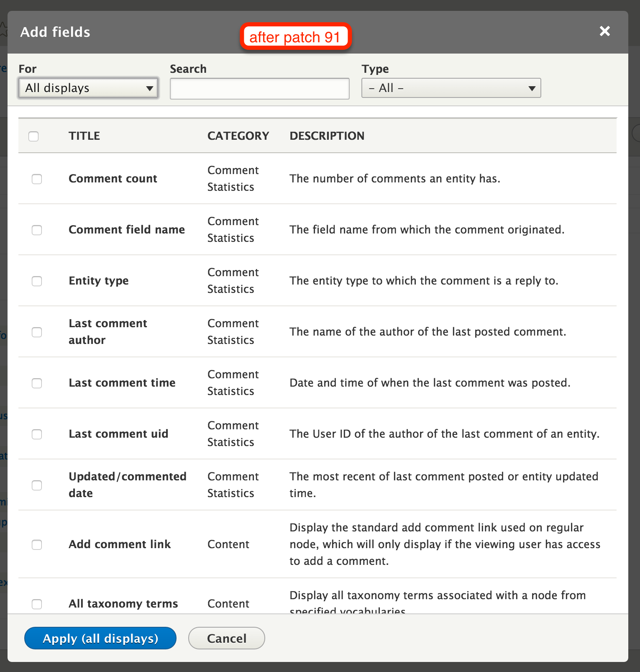Click 'The name of the author' description
Image resolution: width=640 pixels, height=672 pixels.
tap(428, 332)
